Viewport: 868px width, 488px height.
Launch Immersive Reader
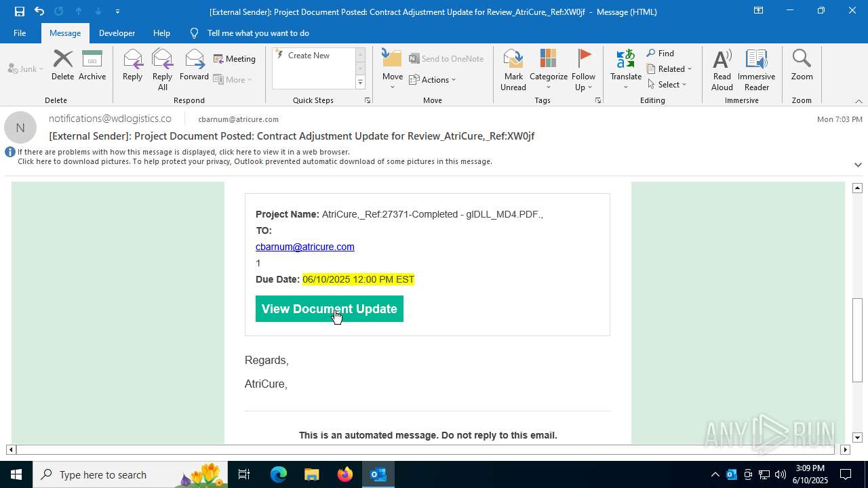(757, 70)
